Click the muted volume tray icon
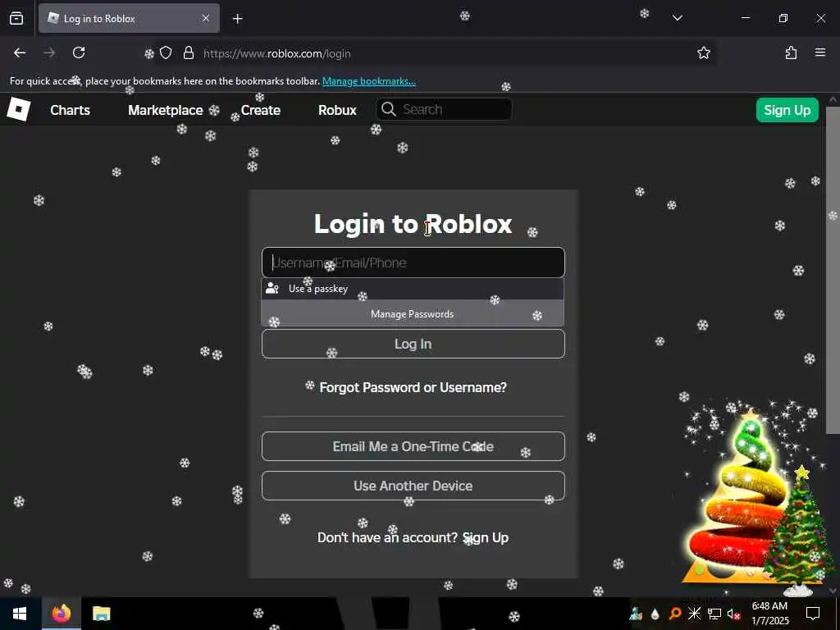840x630 pixels. pyautogui.click(x=733, y=614)
